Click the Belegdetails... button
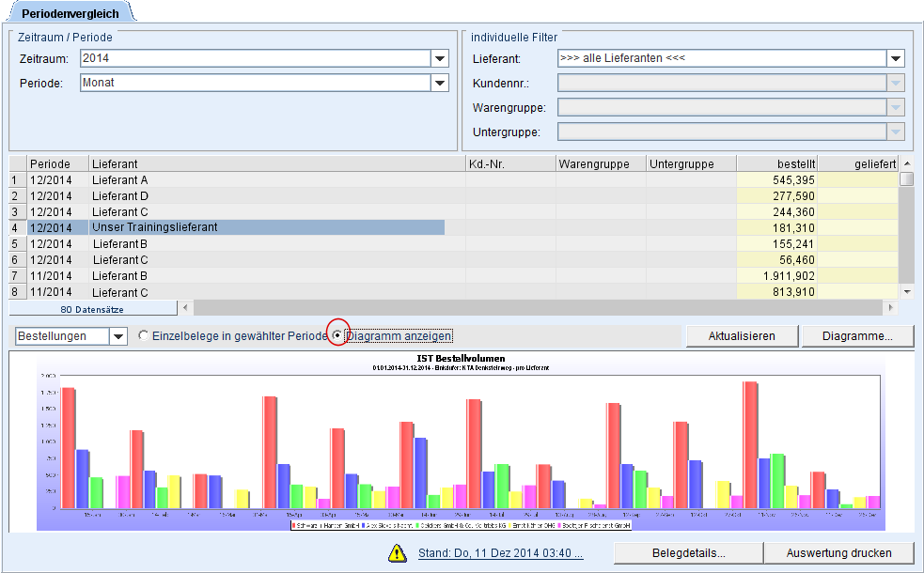This screenshot has height=573, width=924. coord(686,552)
